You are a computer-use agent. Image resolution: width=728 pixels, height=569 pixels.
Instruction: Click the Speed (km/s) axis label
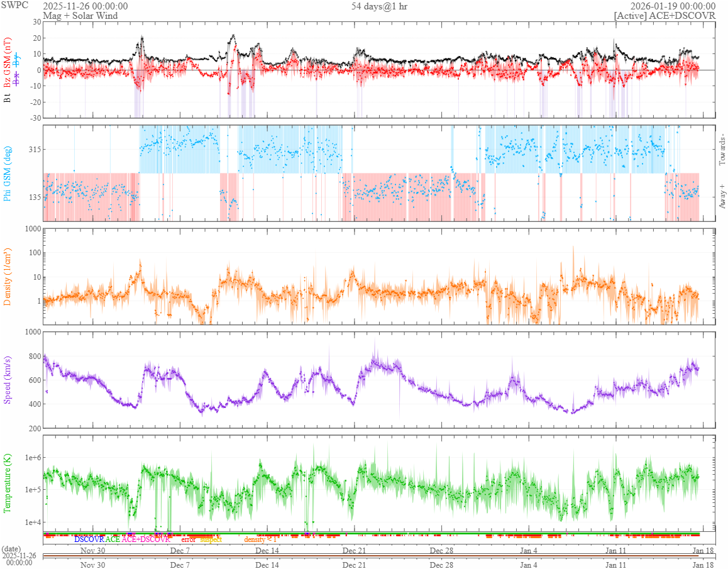click(8, 380)
